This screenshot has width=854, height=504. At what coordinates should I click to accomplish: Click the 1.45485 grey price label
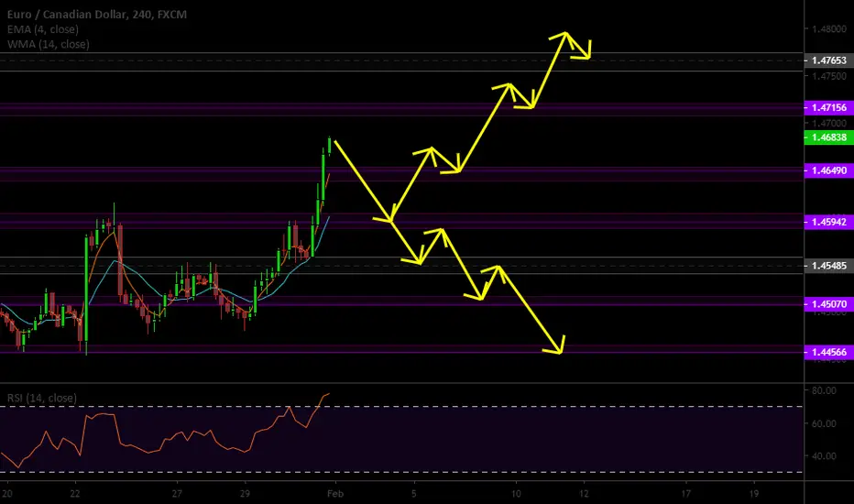829,266
